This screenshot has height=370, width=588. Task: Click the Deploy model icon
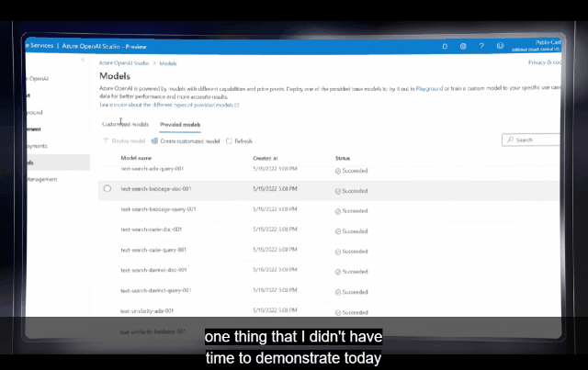point(106,141)
